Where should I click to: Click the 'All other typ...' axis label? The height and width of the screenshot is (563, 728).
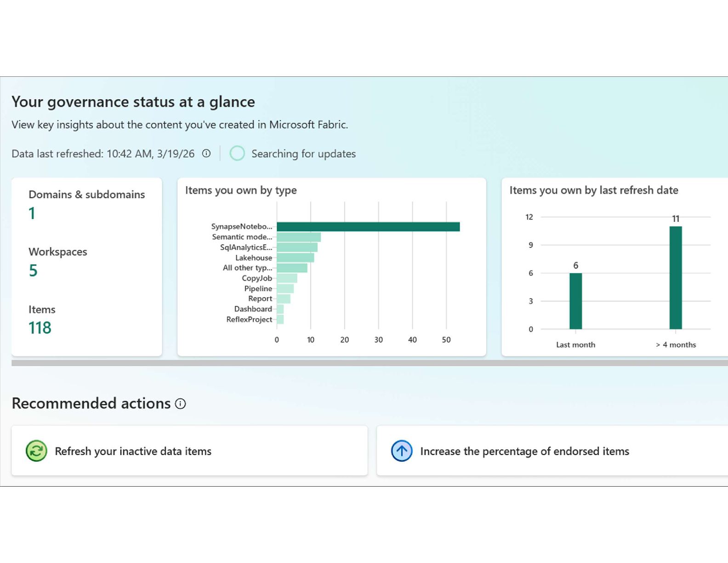tap(248, 268)
